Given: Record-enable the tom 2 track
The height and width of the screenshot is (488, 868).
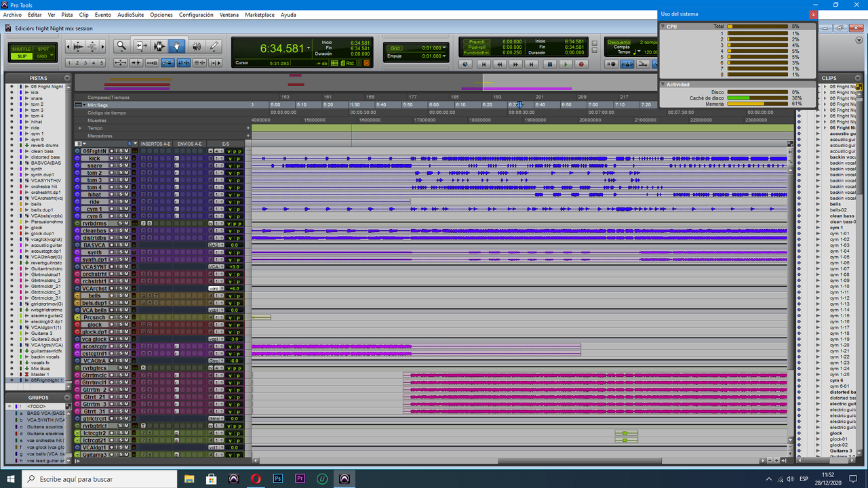Looking at the screenshot, I should tap(111, 173).
